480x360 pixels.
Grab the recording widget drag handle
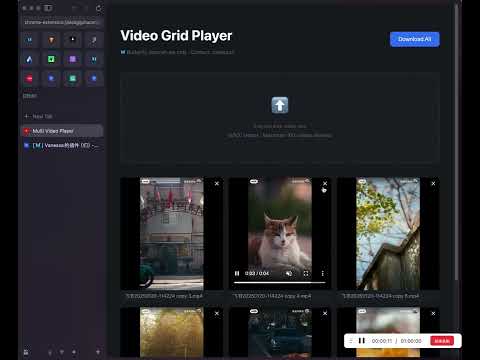click(x=351, y=341)
